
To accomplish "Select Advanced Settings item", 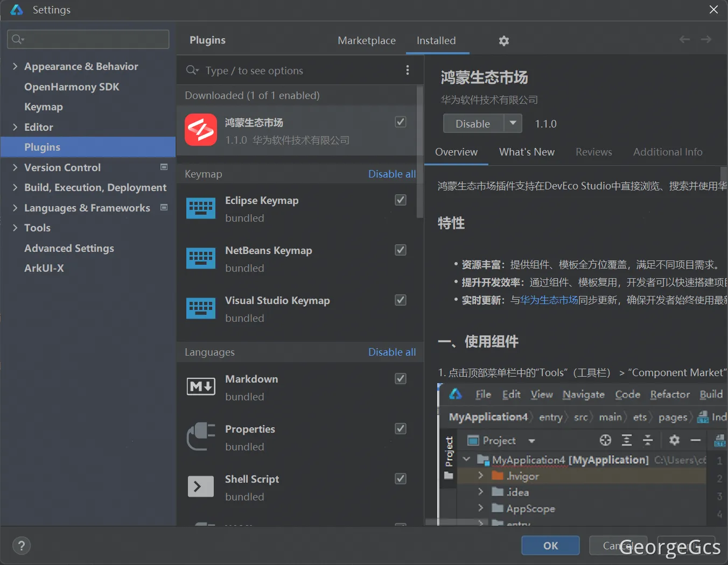I will click(x=69, y=248).
